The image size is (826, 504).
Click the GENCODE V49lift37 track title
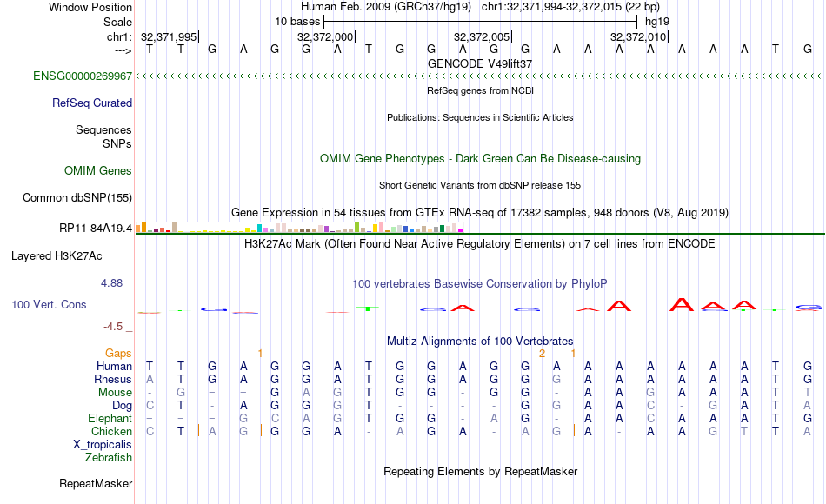480,63
